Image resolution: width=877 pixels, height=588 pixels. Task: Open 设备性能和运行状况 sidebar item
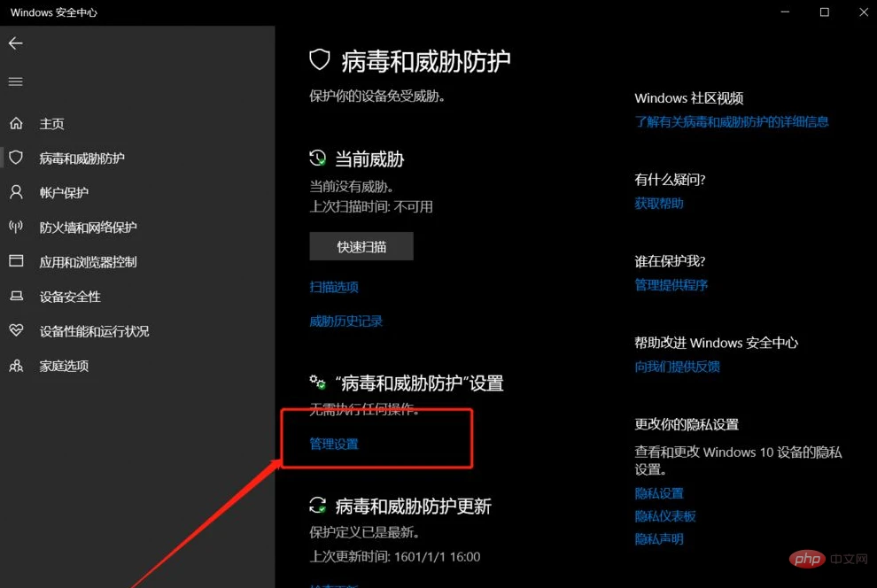(x=94, y=331)
